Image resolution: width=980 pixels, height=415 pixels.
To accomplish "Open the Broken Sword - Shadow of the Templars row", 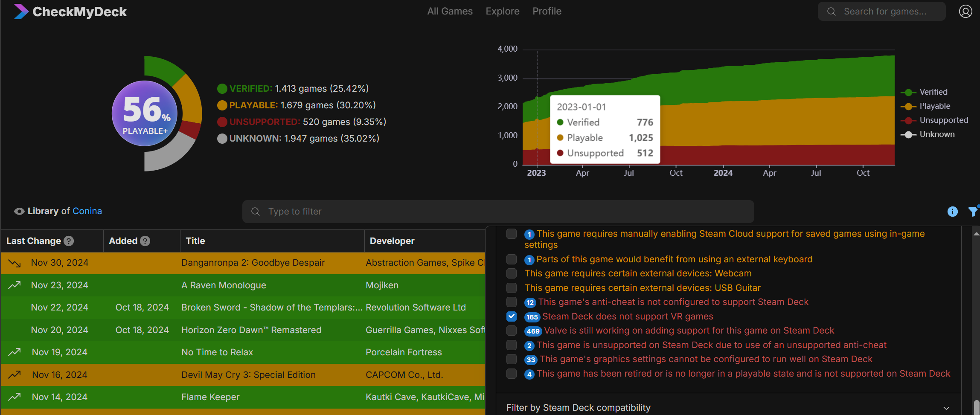I will pyautogui.click(x=243, y=308).
